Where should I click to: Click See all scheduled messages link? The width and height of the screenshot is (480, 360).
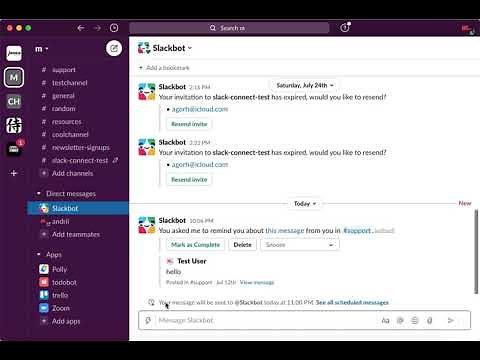coord(352,303)
